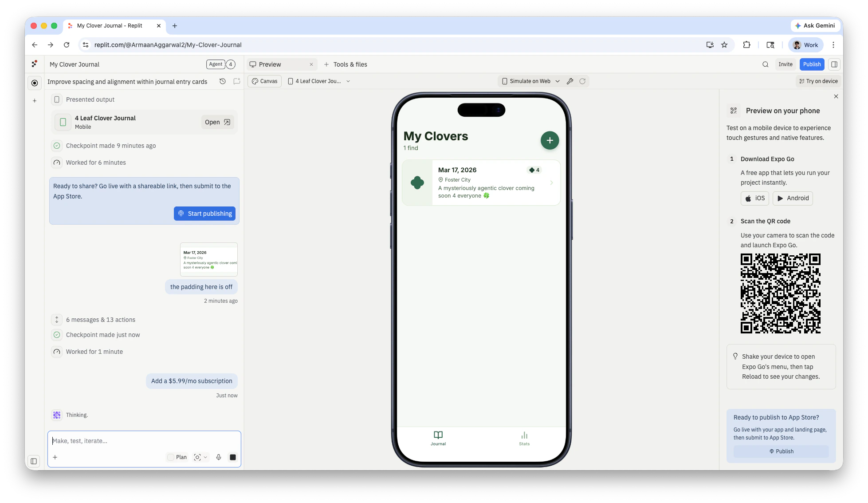Toggle the split panel layout icon top-right
Screen dimensions: 868x503
click(x=834, y=64)
